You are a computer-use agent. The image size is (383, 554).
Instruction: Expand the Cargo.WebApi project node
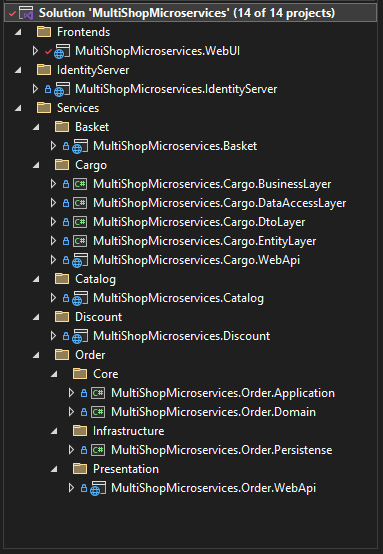(53, 260)
